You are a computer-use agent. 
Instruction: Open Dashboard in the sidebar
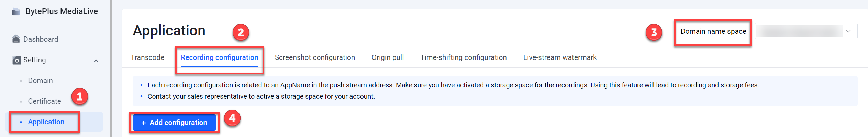tap(41, 39)
